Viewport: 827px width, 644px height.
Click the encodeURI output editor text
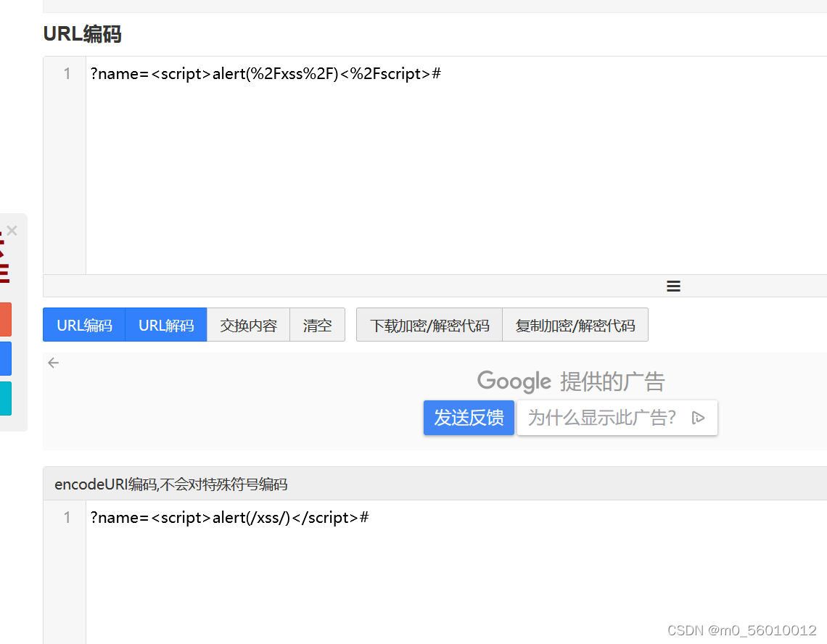(229, 518)
